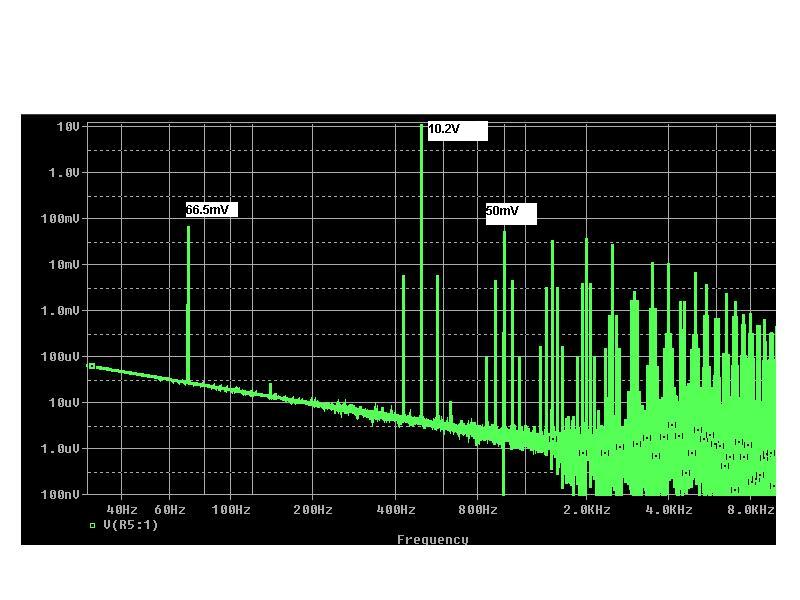Image resolution: width=800 pixels, height=600 pixels.
Task: Click the 100mV y-axis label
Action: pyautogui.click(x=60, y=219)
